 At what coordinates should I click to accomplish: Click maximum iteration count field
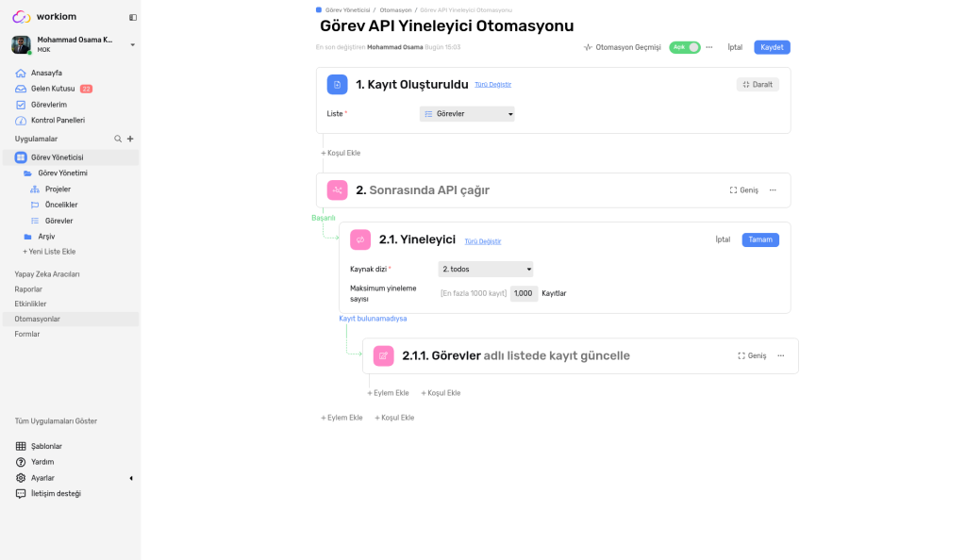point(524,293)
